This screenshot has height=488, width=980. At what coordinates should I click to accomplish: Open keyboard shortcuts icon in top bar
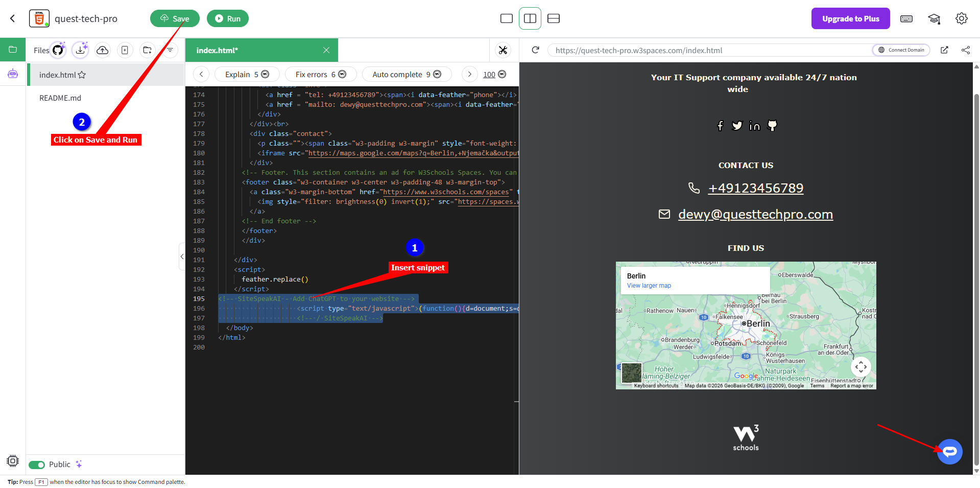(906, 18)
